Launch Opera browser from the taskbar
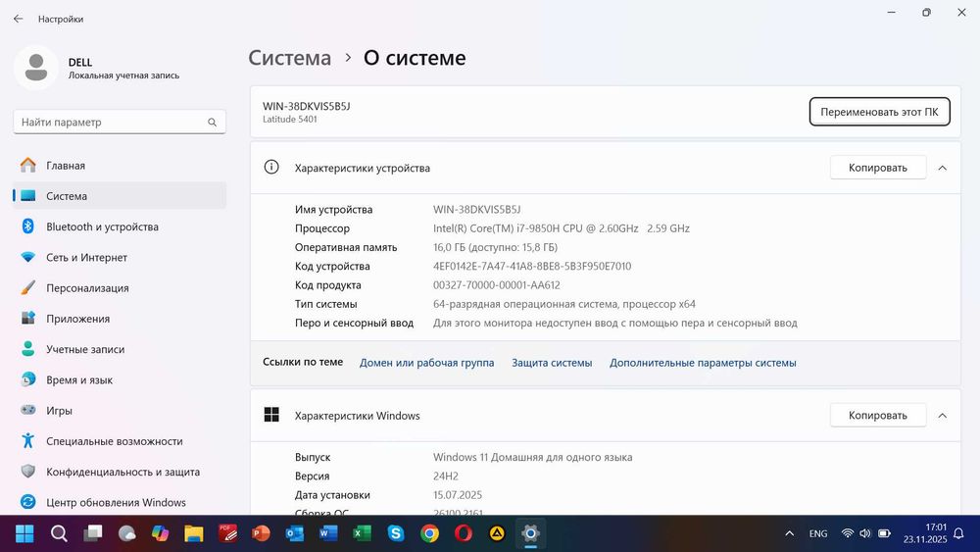The image size is (980, 552). pyautogui.click(x=464, y=533)
